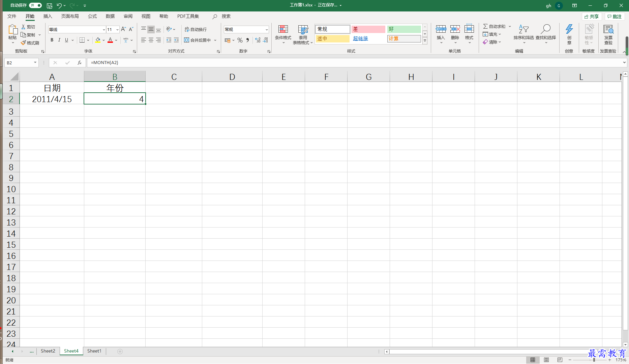The height and width of the screenshot is (364, 629).
Task: Click the Save icon in title bar
Action: [x=50, y=5]
